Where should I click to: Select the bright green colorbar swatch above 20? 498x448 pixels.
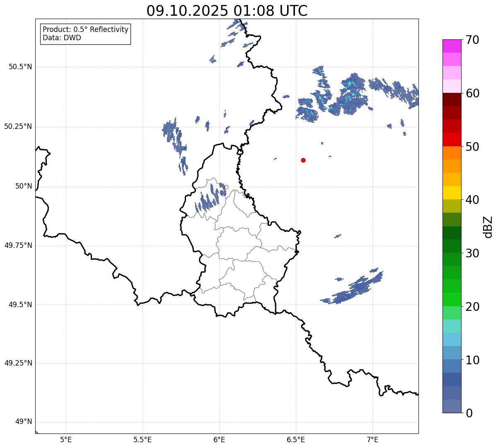coord(452,299)
